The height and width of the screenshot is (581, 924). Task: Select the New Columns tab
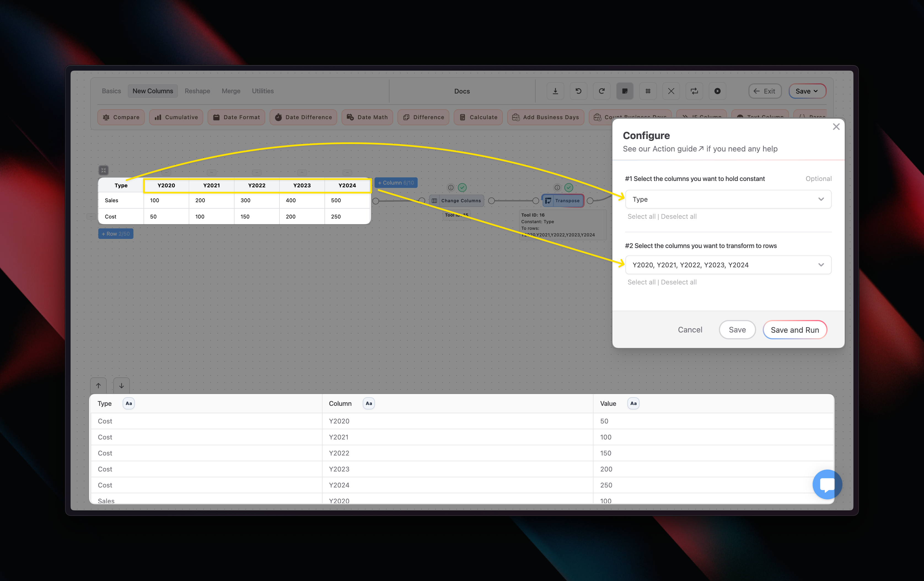pos(153,91)
